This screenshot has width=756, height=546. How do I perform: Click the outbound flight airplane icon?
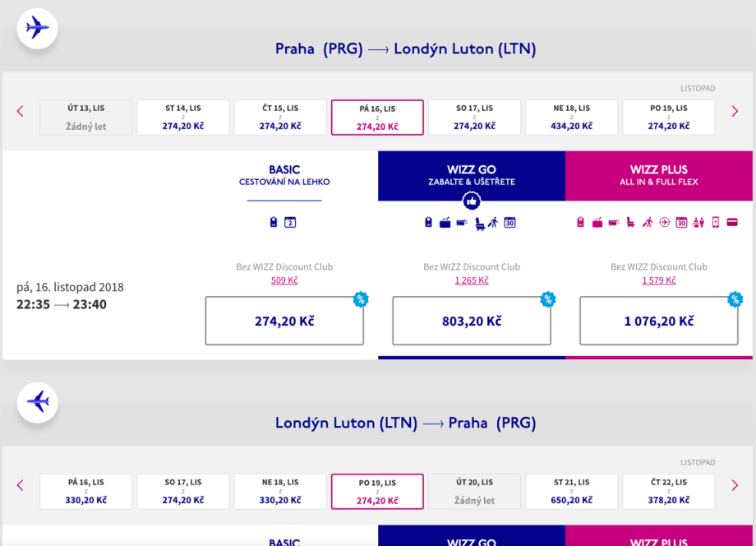(37, 28)
